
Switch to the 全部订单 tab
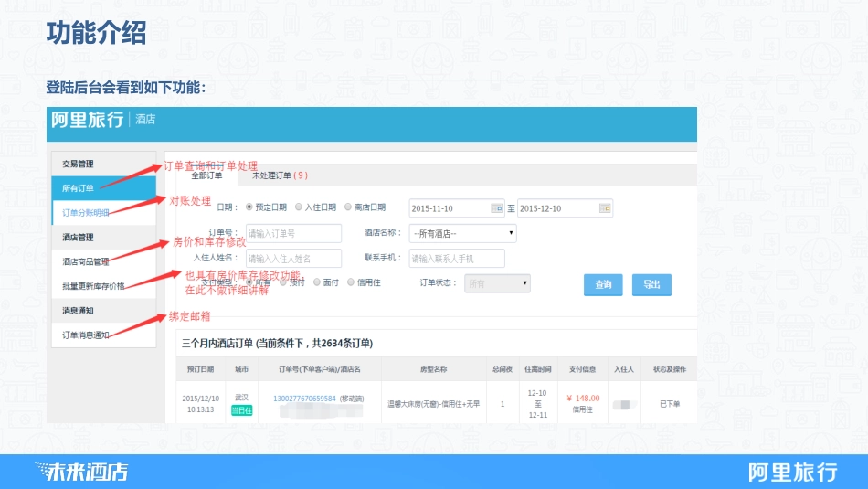coord(206,175)
